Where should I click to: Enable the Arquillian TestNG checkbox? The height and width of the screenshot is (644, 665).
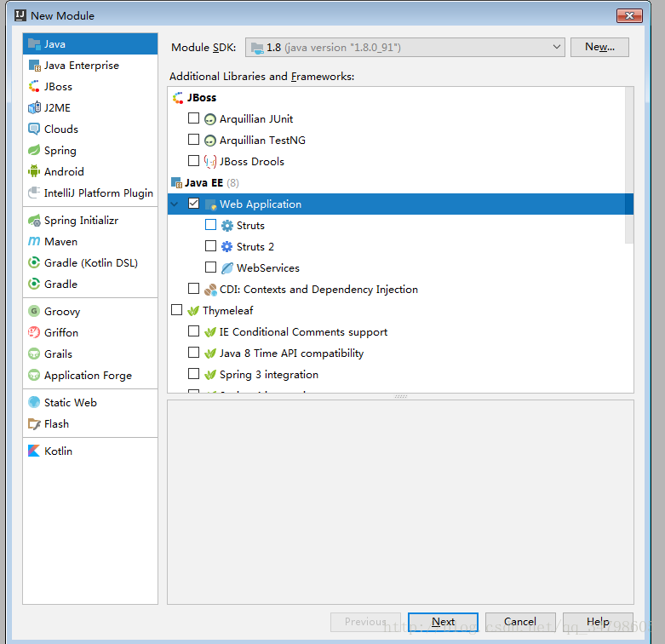click(x=193, y=139)
